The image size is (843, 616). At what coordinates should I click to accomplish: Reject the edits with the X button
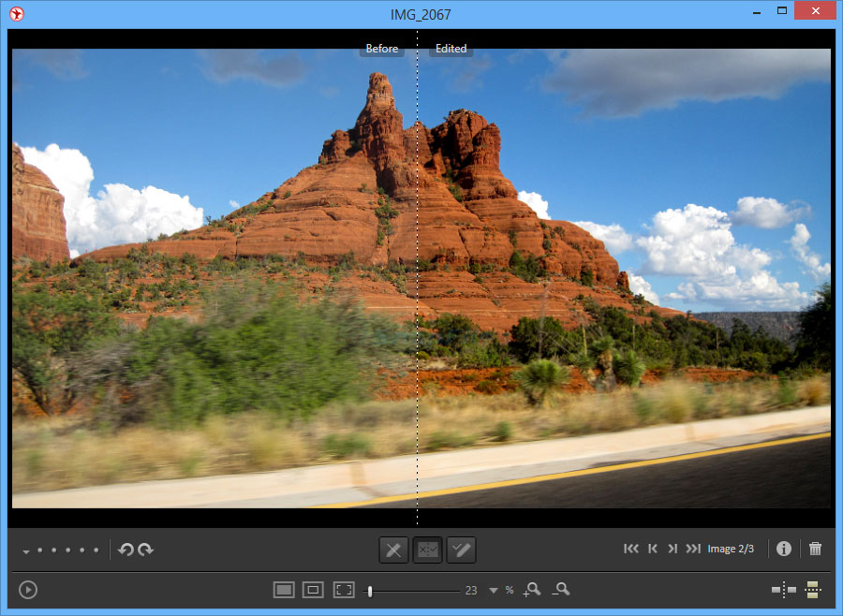tap(393, 550)
